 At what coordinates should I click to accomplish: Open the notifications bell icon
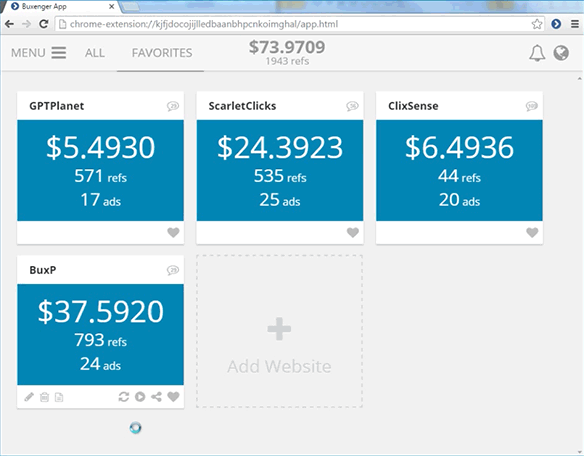(x=537, y=53)
